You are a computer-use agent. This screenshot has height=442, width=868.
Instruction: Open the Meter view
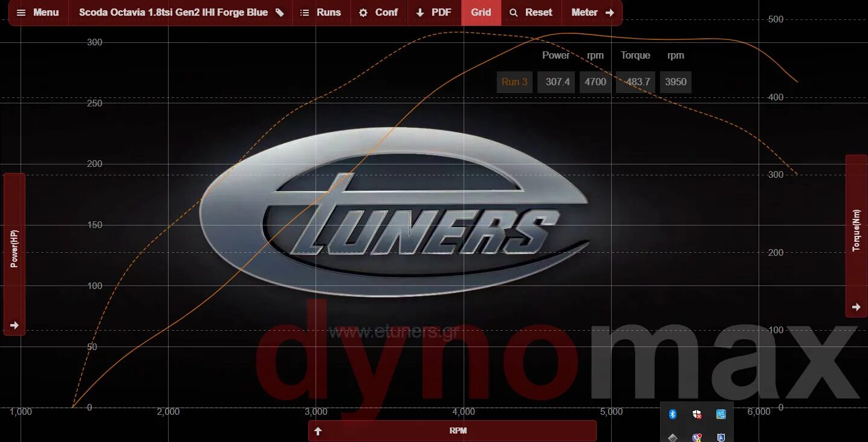click(x=592, y=13)
